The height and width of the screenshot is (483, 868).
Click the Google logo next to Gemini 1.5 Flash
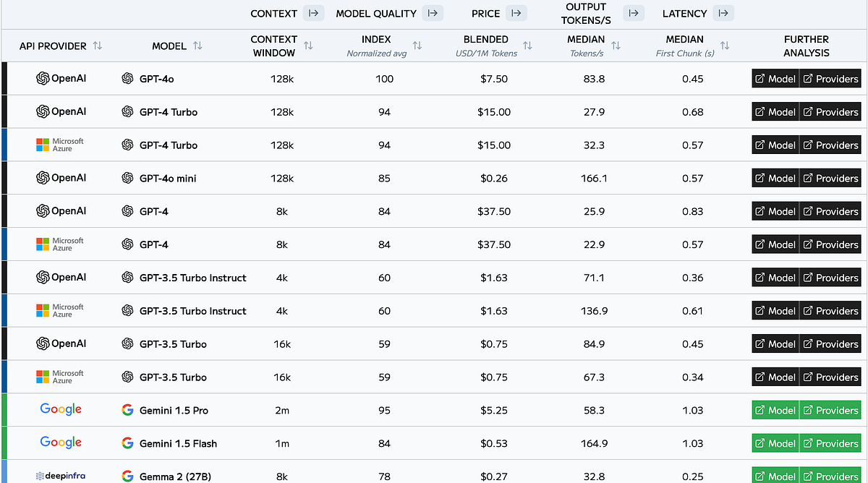[x=61, y=443]
